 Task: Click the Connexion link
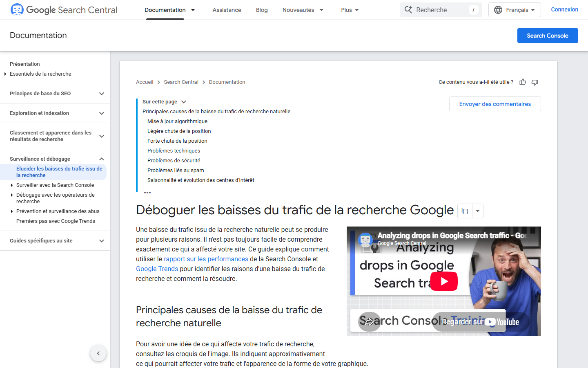[564, 9]
